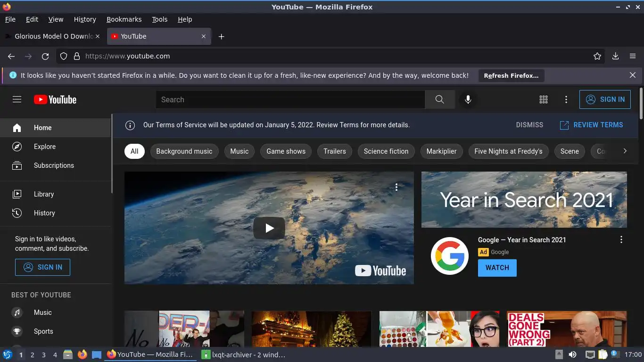
Task: Click the Google logo avatar
Action: tap(450, 256)
